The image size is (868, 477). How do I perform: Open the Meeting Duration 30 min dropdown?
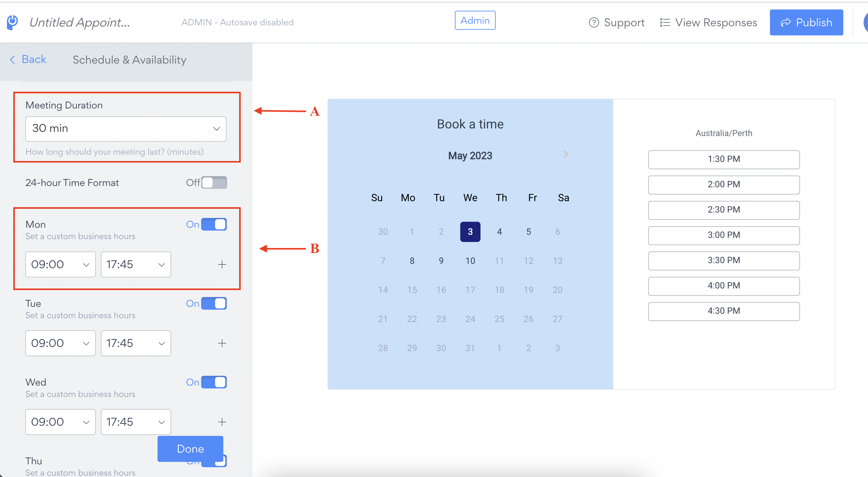click(x=126, y=129)
